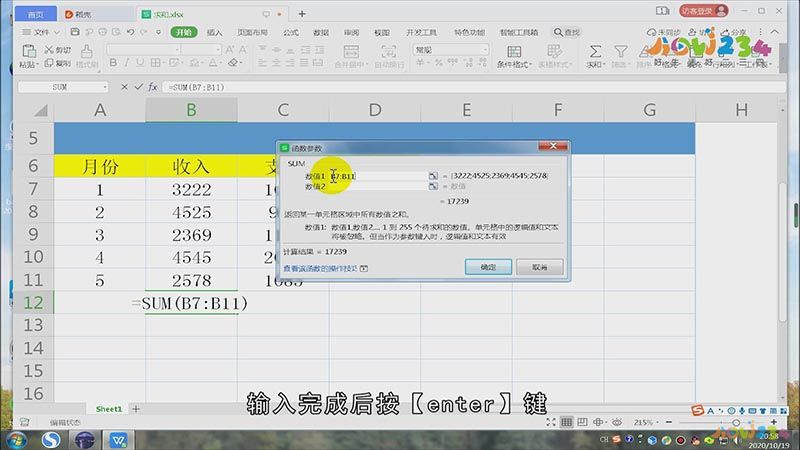Click the zoom slider handle
Screen dimensions: 800x450
tap(736, 422)
